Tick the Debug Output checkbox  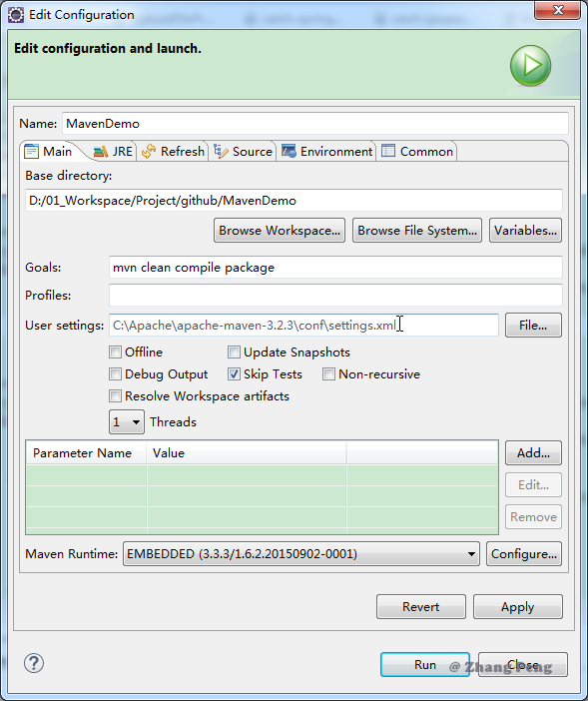(115, 374)
